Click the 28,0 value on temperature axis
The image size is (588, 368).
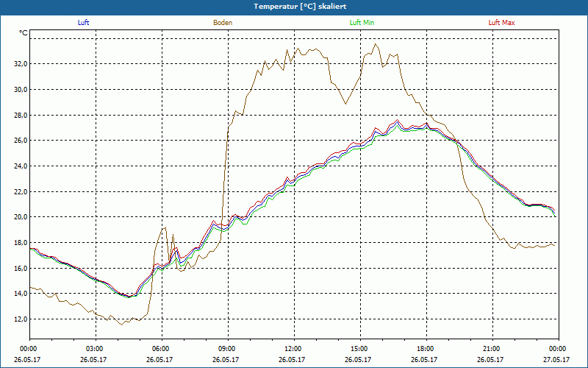coord(21,115)
